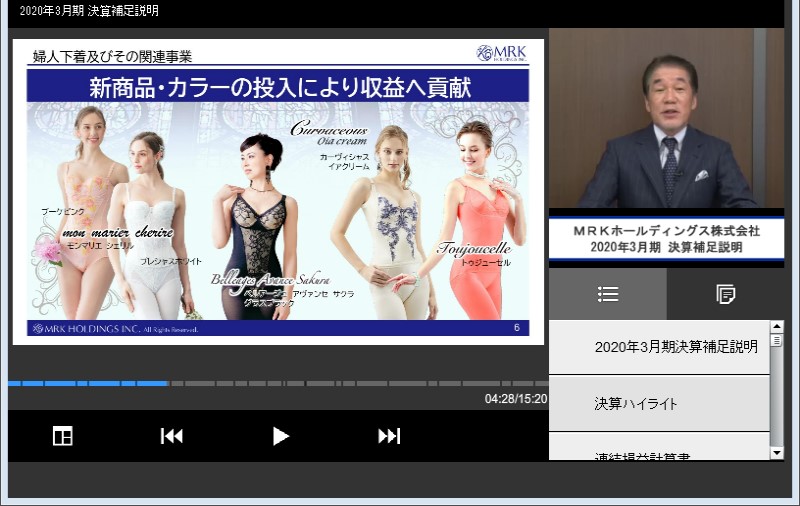Screen dimensions: 800x506
Task: Click the Curvaceous Oia cream label
Action: point(329,133)
